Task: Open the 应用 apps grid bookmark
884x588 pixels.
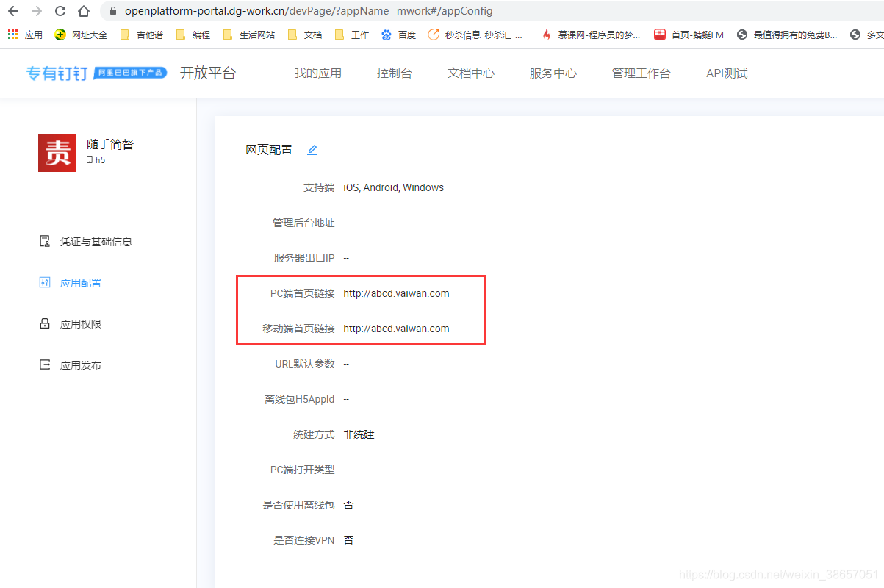Action: [25, 35]
